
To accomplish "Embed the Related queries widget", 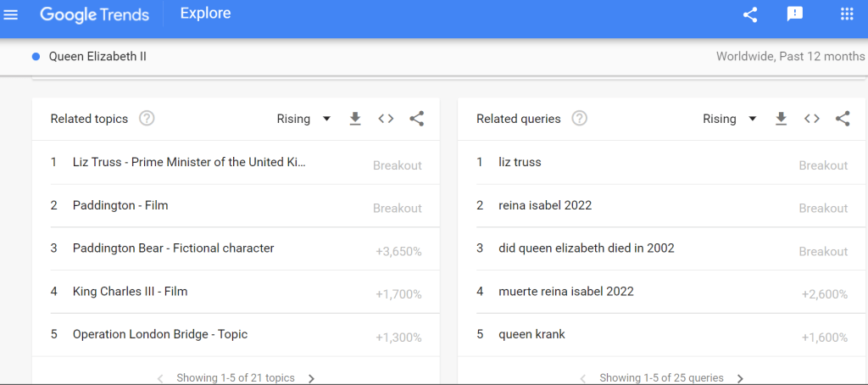I will [811, 119].
